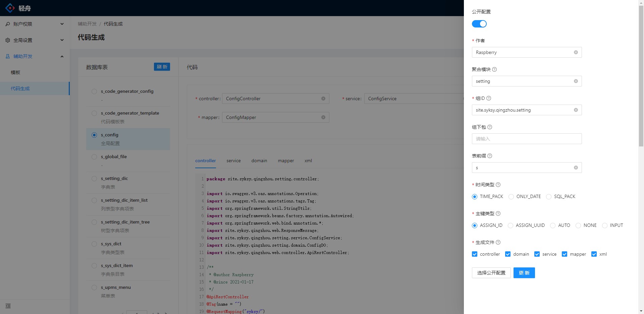
Task: Click the 刷新 button in 数据库表
Action: [162, 67]
